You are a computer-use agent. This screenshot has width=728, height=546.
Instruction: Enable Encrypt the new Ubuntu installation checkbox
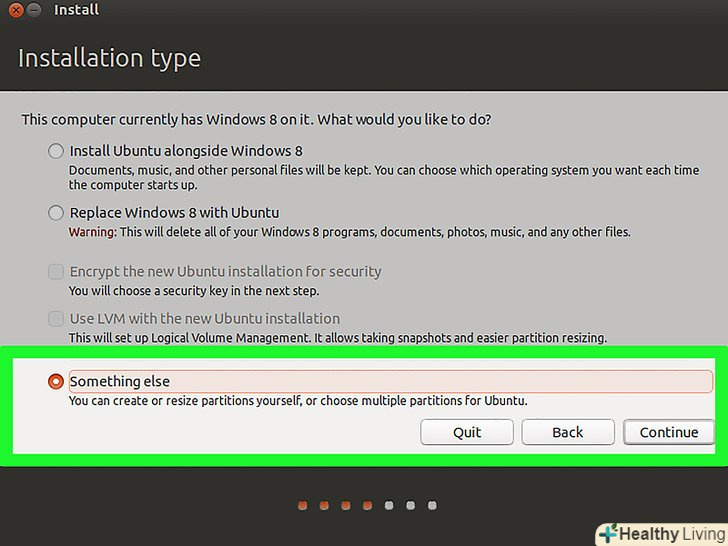pyautogui.click(x=55, y=272)
